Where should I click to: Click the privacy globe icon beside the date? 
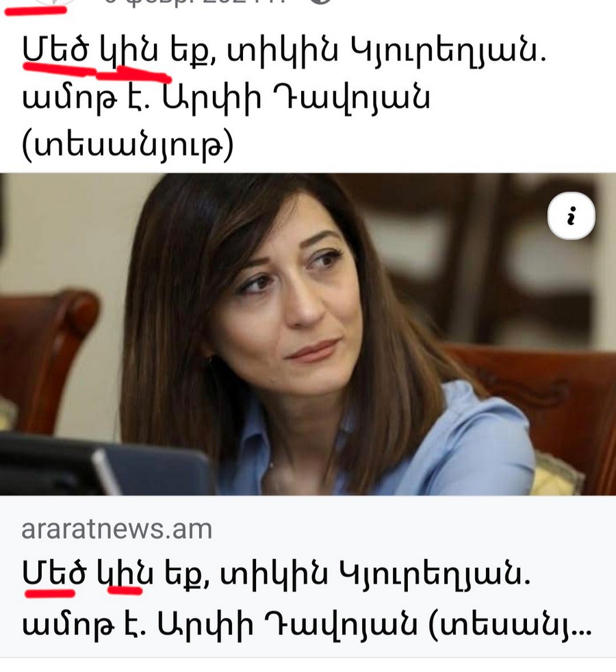(320, 2)
